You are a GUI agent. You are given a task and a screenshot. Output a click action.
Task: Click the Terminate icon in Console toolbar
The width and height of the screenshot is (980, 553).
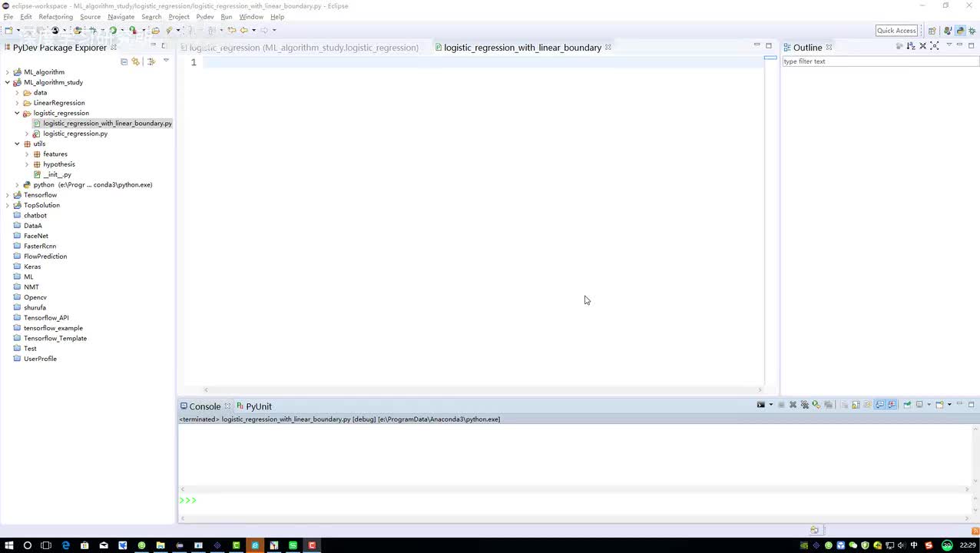coord(781,405)
